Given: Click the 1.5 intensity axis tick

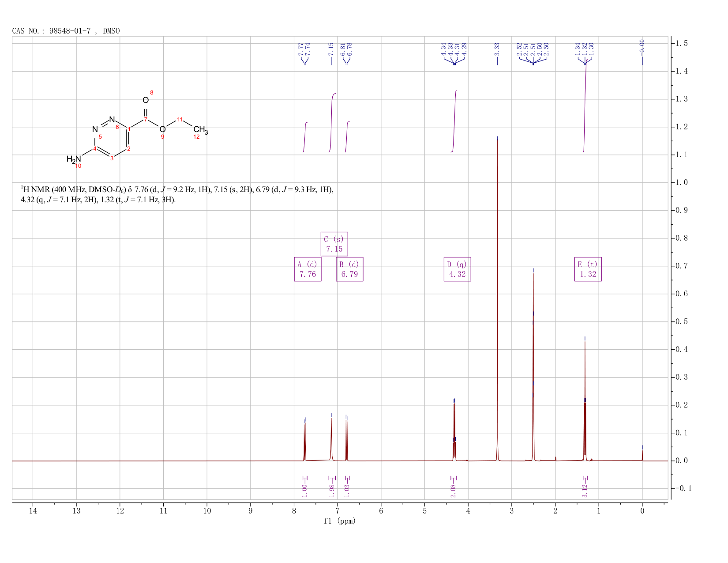Looking at the screenshot, I should point(682,43).
